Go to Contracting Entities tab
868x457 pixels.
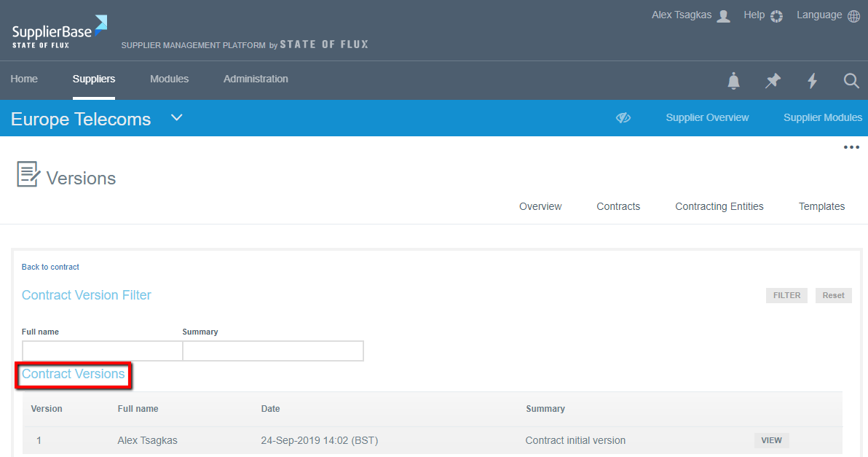pos(719,206)
